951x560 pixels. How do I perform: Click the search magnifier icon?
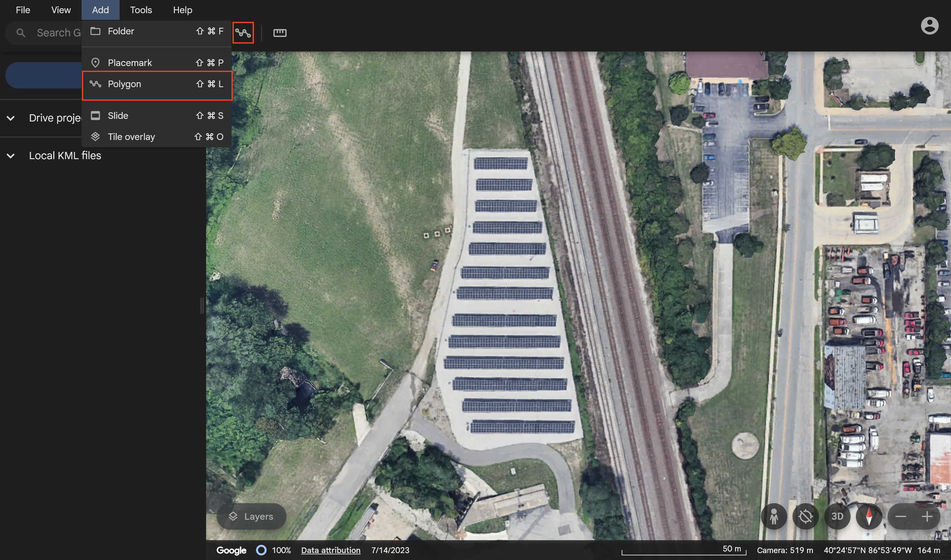coord(21,33)
